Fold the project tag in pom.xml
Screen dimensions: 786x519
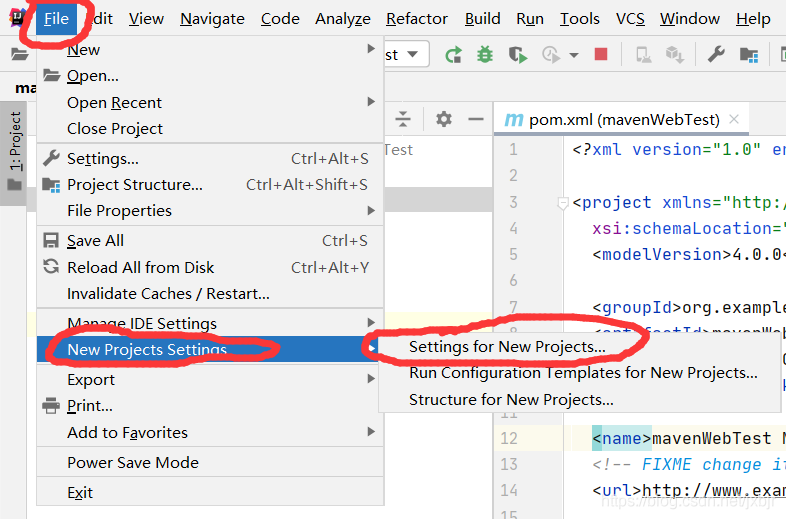(563, 203)
